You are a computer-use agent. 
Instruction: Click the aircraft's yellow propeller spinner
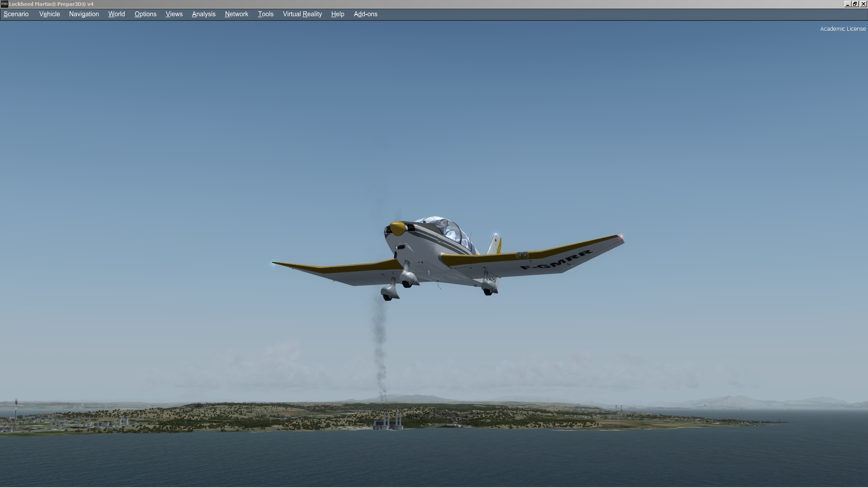[397, 228]
